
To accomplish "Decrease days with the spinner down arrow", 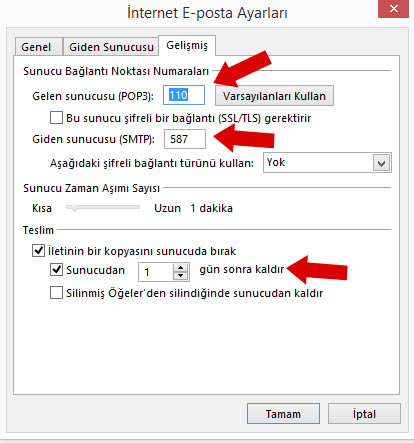I will point(181,276).
